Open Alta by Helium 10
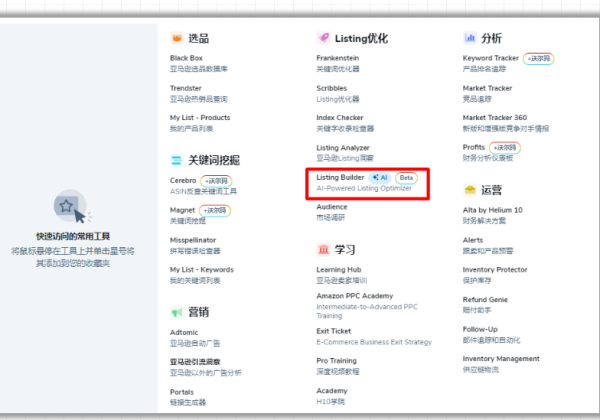 point(492,210)
